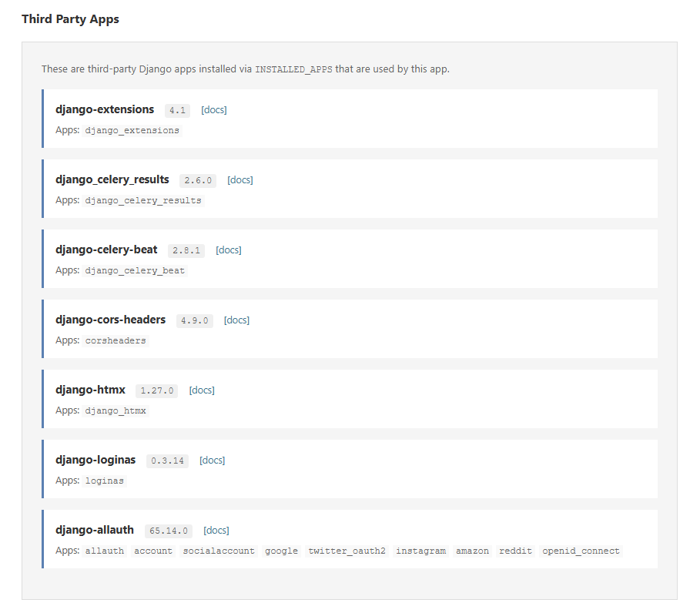
Task: Click the django-loginas package name
Action: (x=95, y=460)
